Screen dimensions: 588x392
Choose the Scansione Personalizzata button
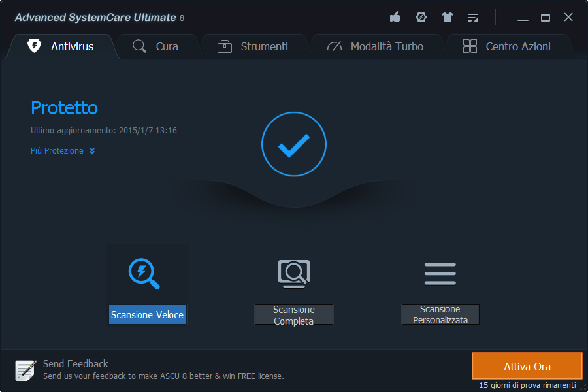440,315
